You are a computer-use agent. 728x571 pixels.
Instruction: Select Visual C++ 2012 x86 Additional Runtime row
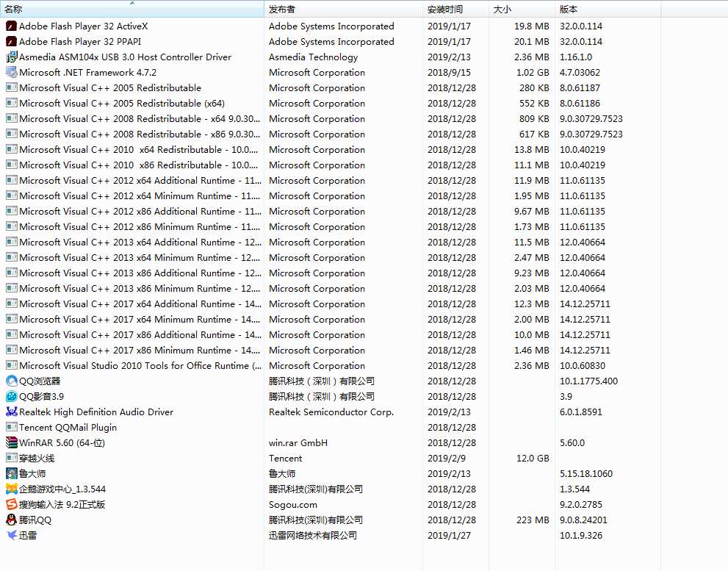tap(331, 212)
